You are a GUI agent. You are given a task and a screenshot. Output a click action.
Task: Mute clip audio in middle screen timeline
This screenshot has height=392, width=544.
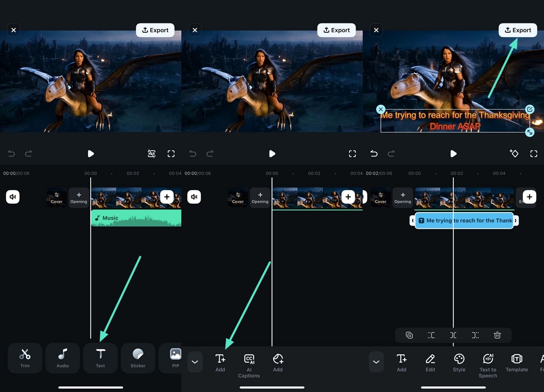tap(194, 197)
